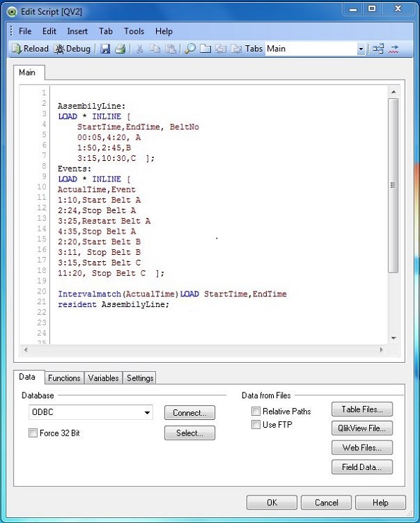Click the syntax check icon

(x=394, y=49)
